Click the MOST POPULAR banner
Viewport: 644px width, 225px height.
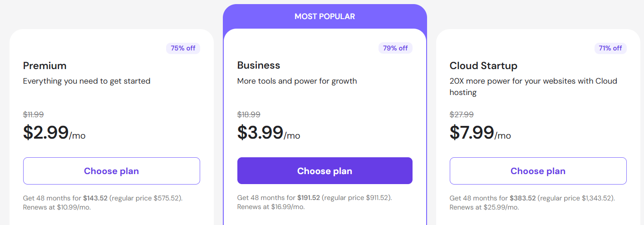pos(324,16)
